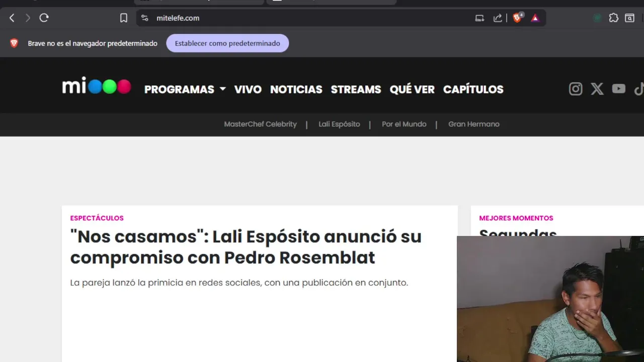Viewport: 644px width, 362px height.
Task: Click the browser forward arrow
Action: [x=28, y=18]
